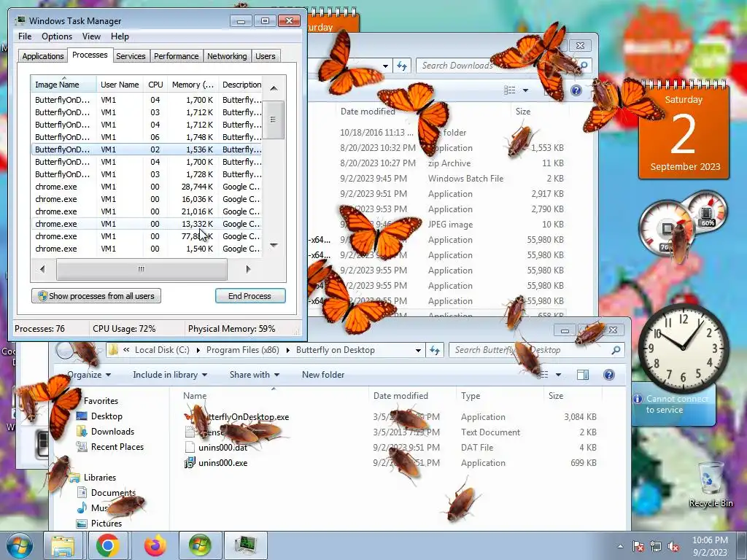The height and width of the screenshot is (560, 747).
Task: Open the Help menu in Task Manager
Action: pyautogui.click(x=120, y=36)
